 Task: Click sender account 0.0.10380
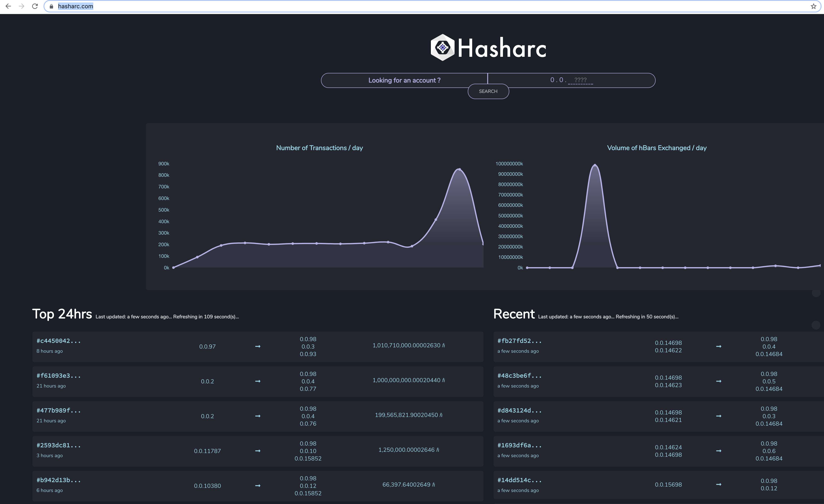[x=207, y=486]
